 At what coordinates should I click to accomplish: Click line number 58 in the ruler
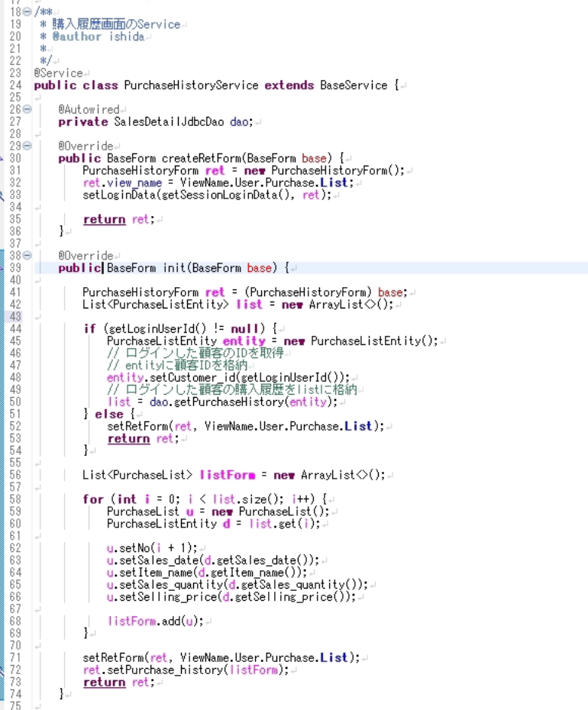click(x=15, y=499)
